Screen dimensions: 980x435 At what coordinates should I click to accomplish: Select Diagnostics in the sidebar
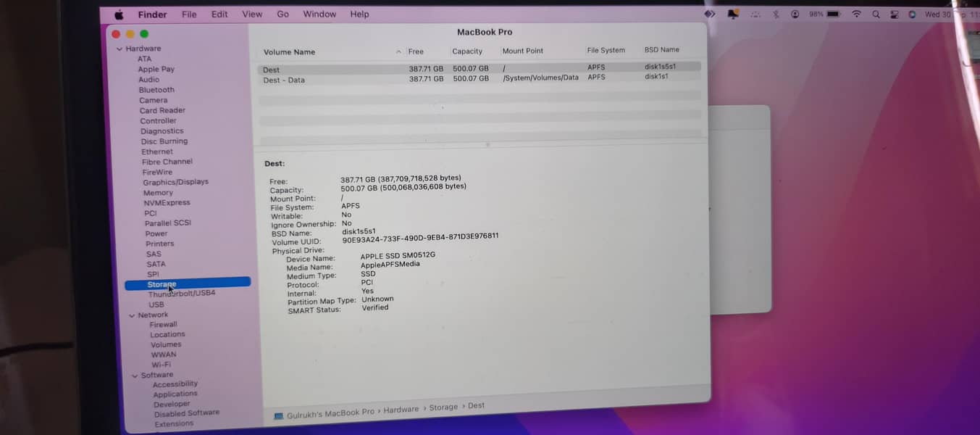(x=162, y=131)
